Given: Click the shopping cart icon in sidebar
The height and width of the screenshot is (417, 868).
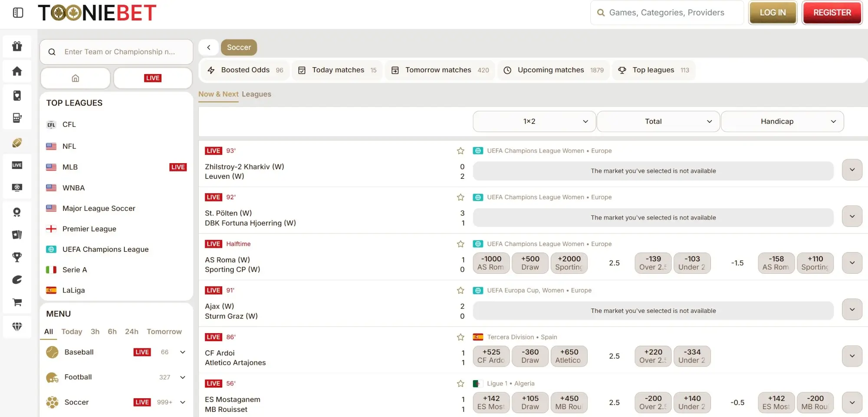Looking at the screenshot, I should (x=17, y=302).
